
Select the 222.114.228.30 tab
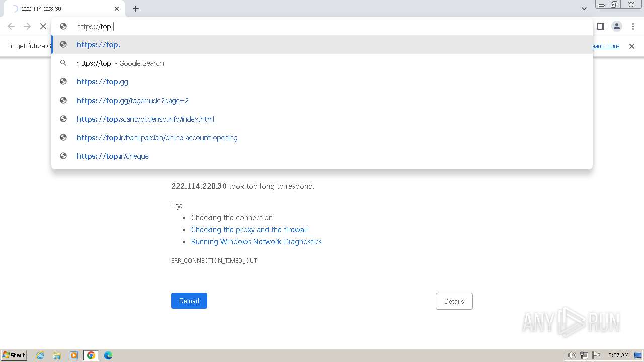click(x=65, y=9)
